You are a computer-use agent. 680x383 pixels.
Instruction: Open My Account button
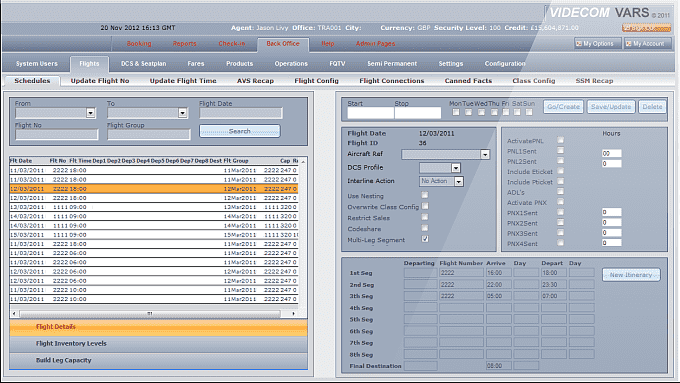coord(647,43)
